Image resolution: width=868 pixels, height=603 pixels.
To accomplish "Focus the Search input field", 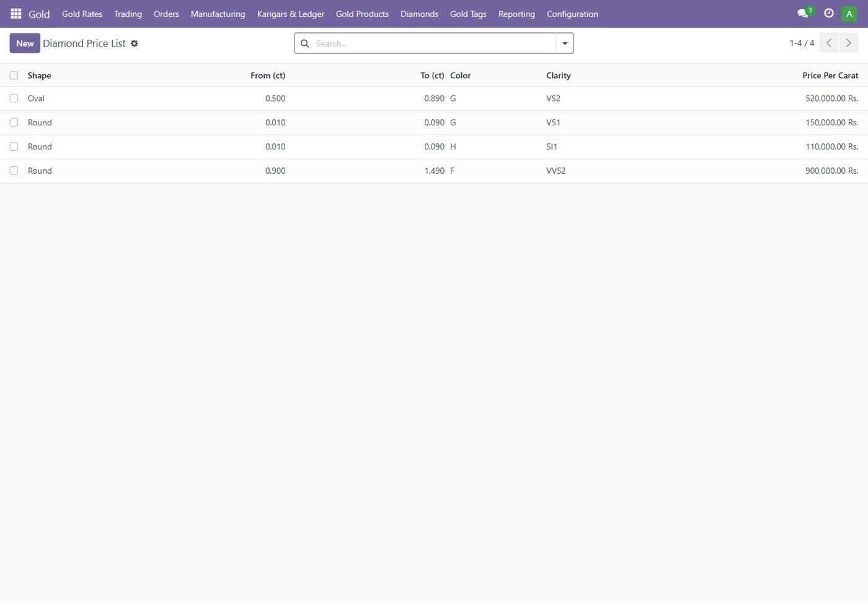I will click(x=434, y=43).
